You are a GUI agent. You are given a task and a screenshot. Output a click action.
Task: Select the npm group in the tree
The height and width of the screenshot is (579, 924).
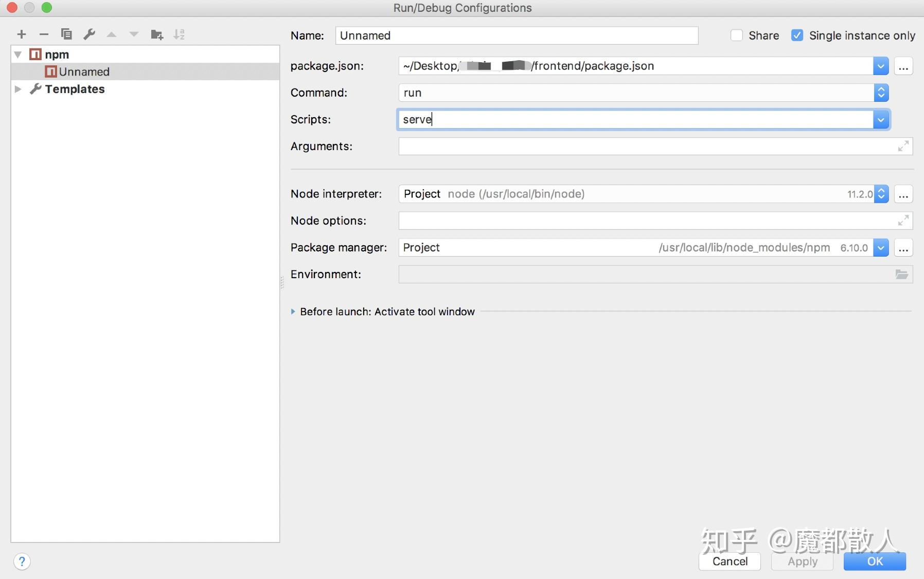[145, 55]
